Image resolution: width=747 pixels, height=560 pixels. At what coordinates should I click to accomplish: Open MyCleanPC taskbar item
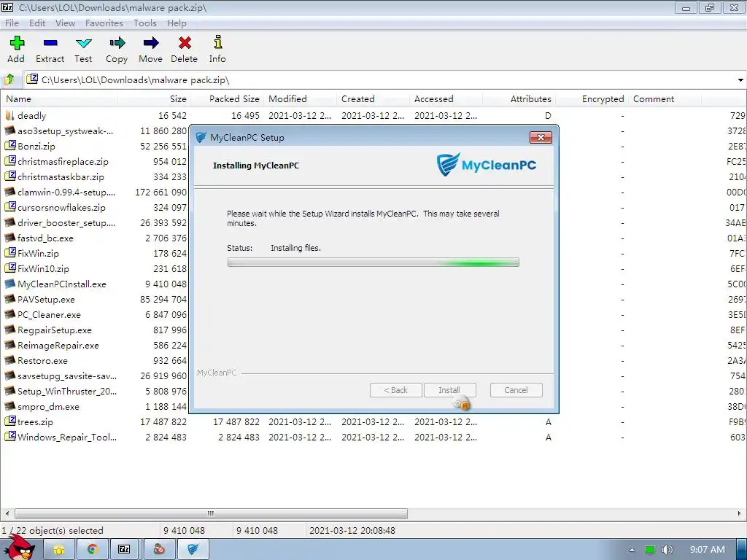point(193,550)
